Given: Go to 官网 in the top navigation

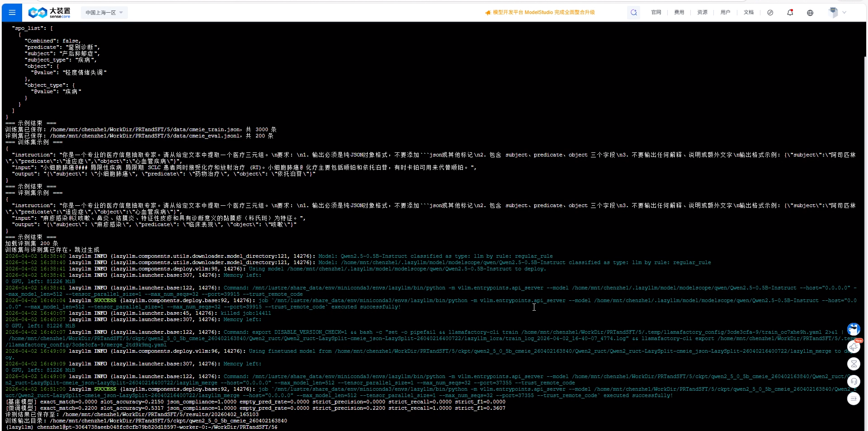Looking at the screenshot, I should click(x=656, y=13).
